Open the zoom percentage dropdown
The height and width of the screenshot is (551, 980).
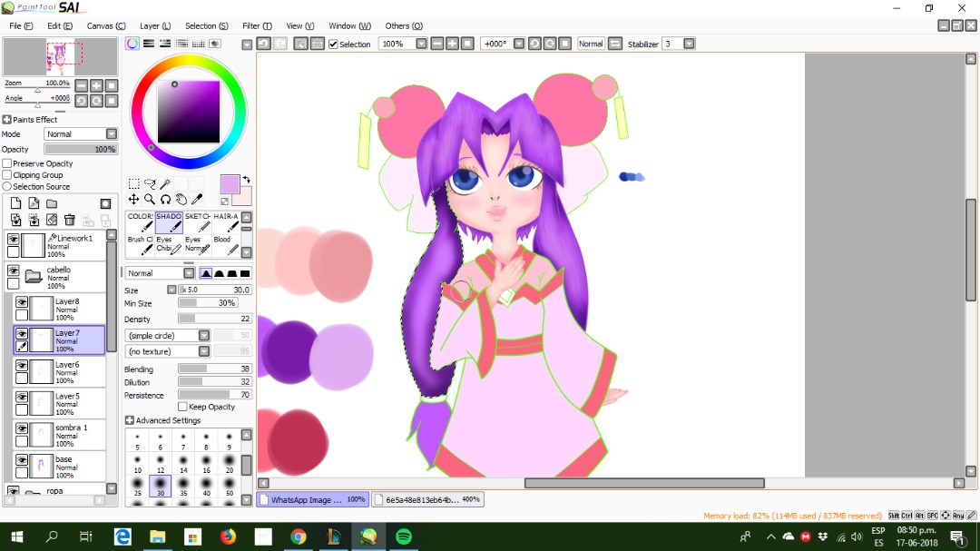tap(421, 44)
